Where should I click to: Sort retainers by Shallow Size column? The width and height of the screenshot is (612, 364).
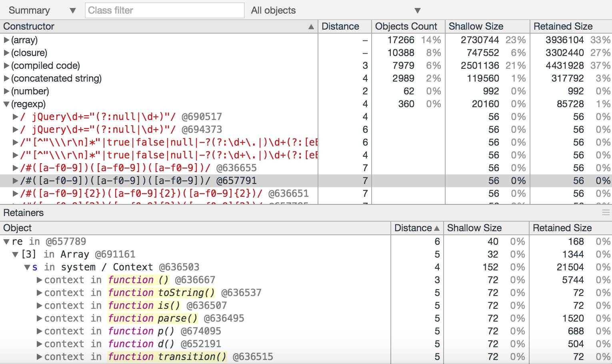[486, 228]
